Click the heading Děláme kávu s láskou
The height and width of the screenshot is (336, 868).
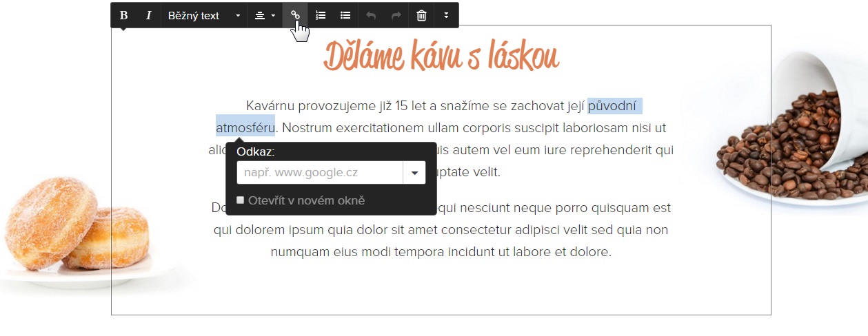coord(441,55)
